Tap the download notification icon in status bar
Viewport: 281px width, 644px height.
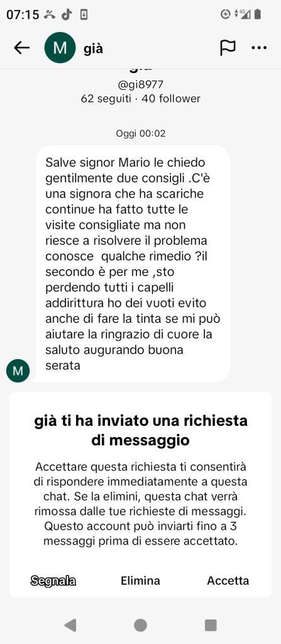(84, 15)
